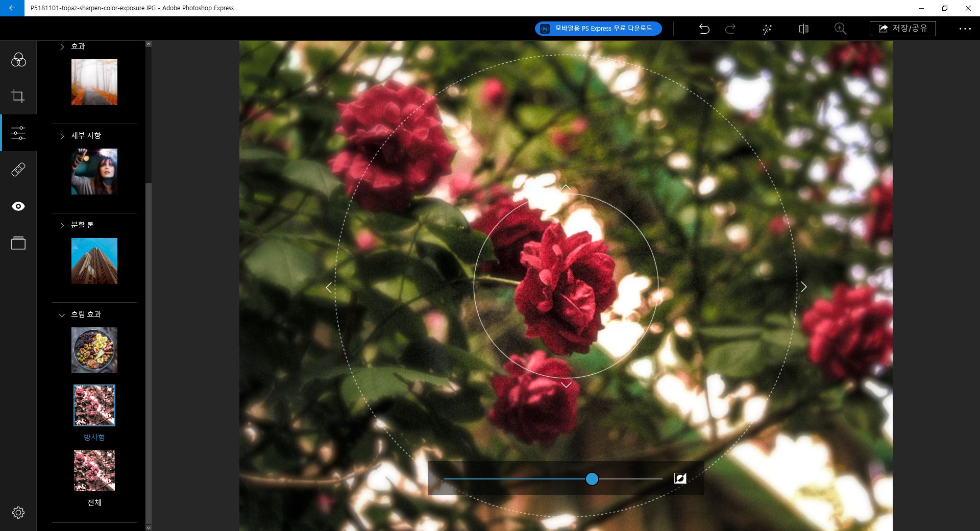Open the Borders panel icon
The image size is (980, 531).
point(18,243)
